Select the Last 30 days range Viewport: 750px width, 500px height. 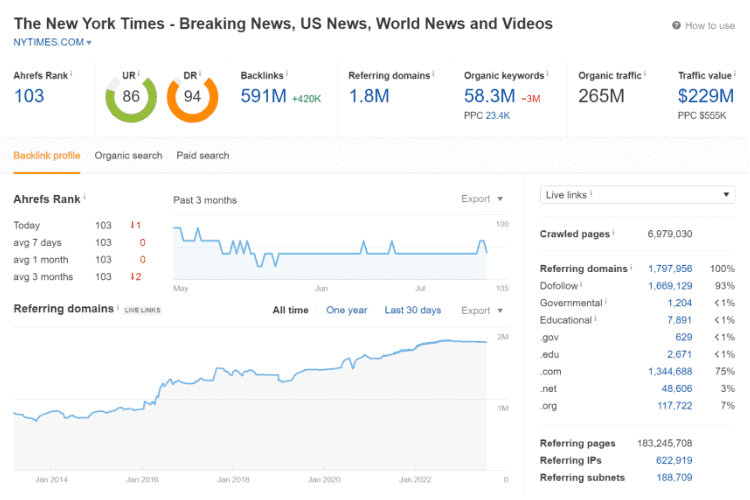click(413, 310)
